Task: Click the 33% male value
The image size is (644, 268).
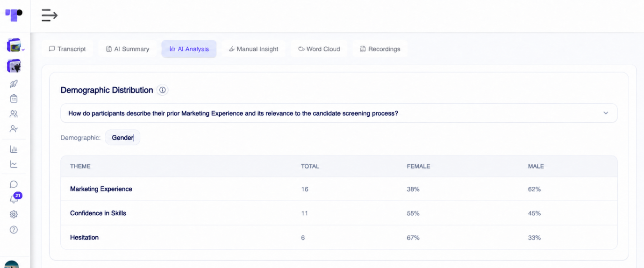Action: click(x=534, y=238)
